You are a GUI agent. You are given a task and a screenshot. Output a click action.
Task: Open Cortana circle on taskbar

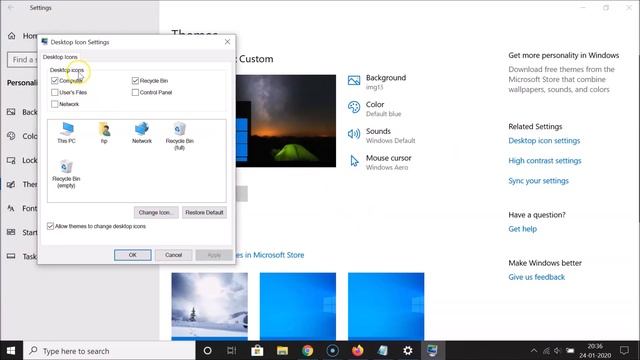tap(207, 351)
